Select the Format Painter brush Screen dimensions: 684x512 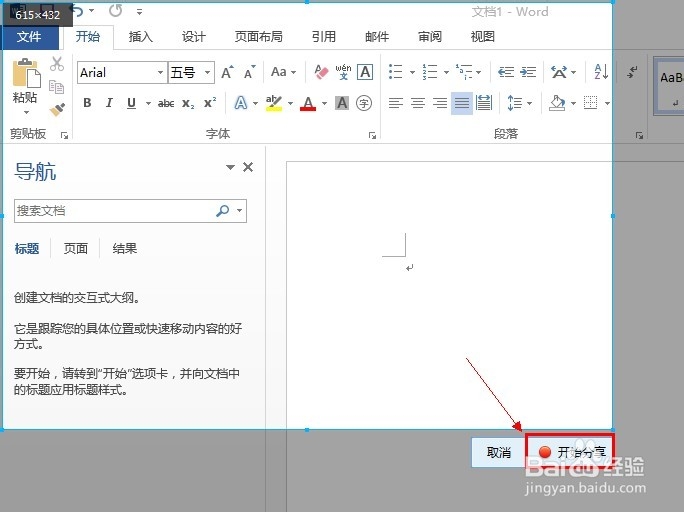pos(57,109)
